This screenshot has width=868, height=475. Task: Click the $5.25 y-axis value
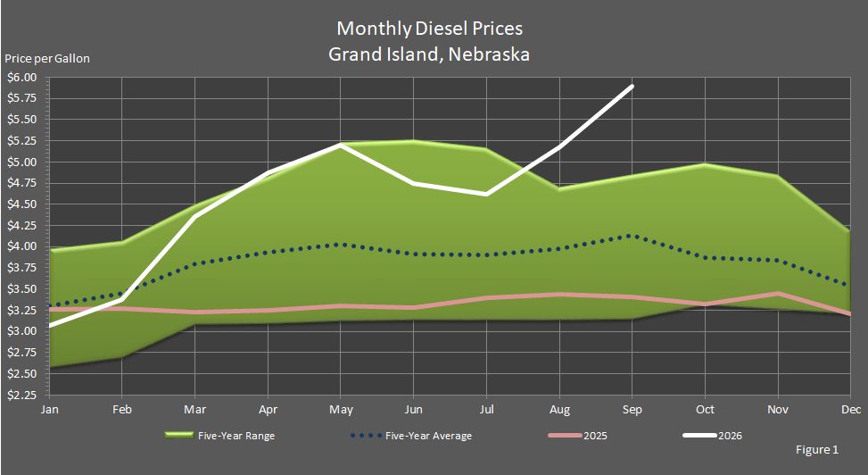(x=21, y=141)
